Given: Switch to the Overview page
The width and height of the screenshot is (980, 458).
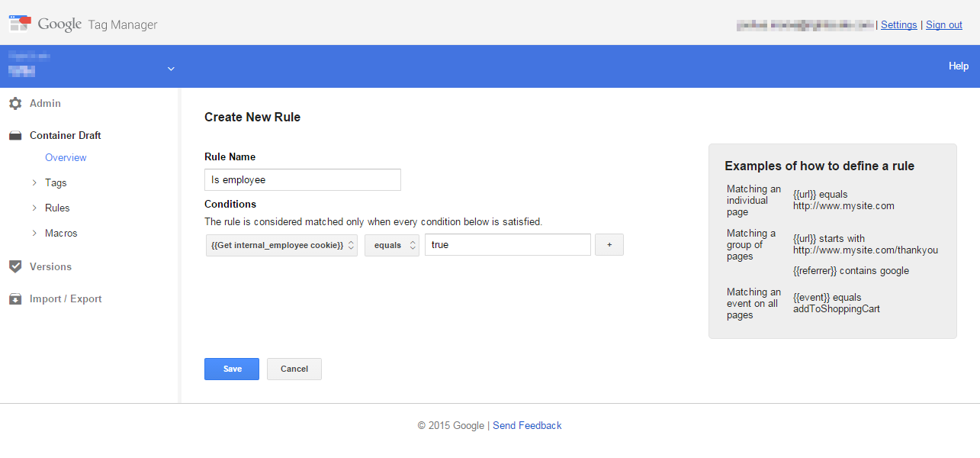Looking at the screenshot, I should (66, 157).
